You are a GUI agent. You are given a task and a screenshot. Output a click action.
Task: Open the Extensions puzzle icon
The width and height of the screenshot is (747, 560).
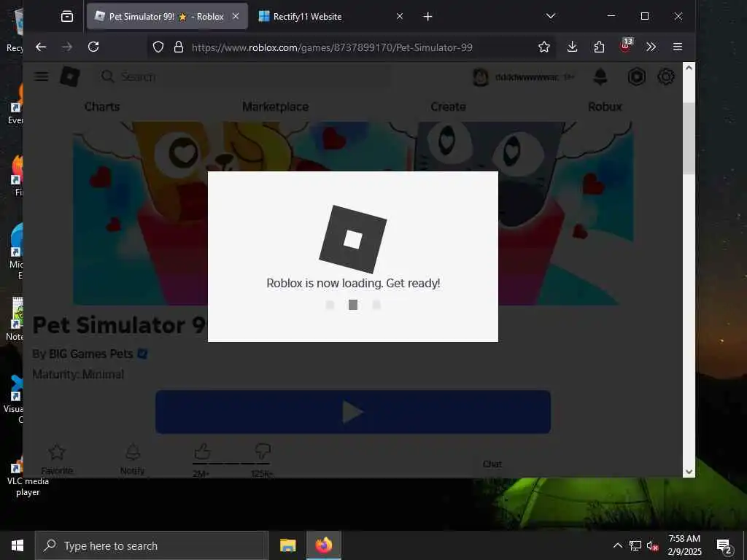[x=599, y=47]
